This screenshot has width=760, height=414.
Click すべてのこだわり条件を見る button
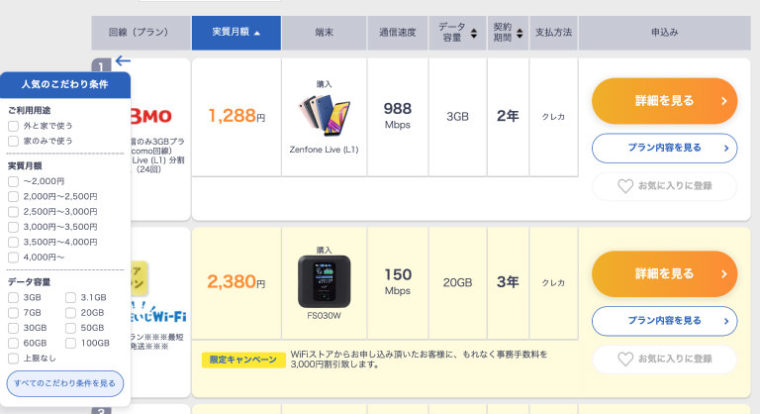click(x=65, y=383)
